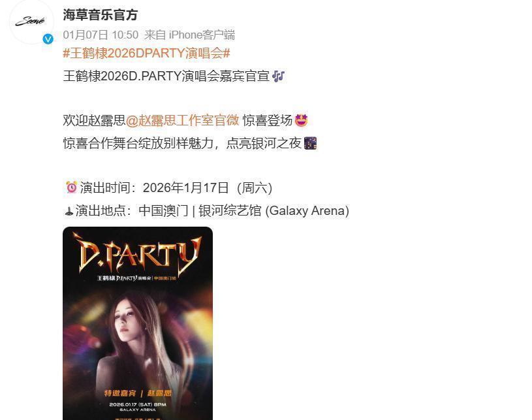The image size is (532, 420).
Task: Open the 01月07日 10:50 post timestamp
Action: pyautogui.click(x=101, y=35)
